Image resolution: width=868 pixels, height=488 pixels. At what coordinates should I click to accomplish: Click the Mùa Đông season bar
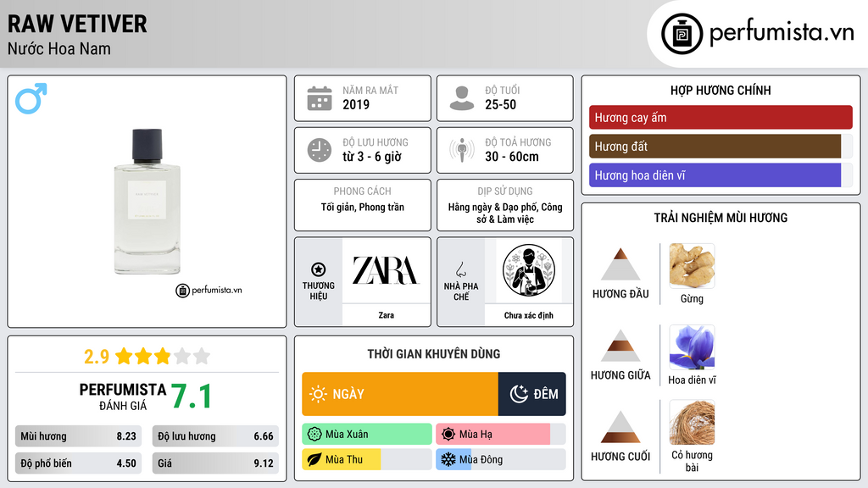tap(501, 459)
